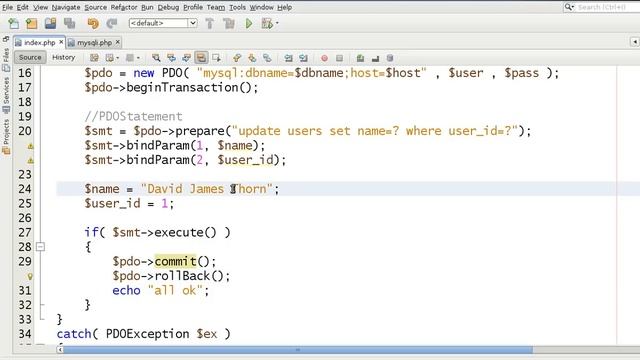The height and width of the screenshot is (360, 640).
Task: Open the Debug Project dropdown arrow
Action: 277,23
